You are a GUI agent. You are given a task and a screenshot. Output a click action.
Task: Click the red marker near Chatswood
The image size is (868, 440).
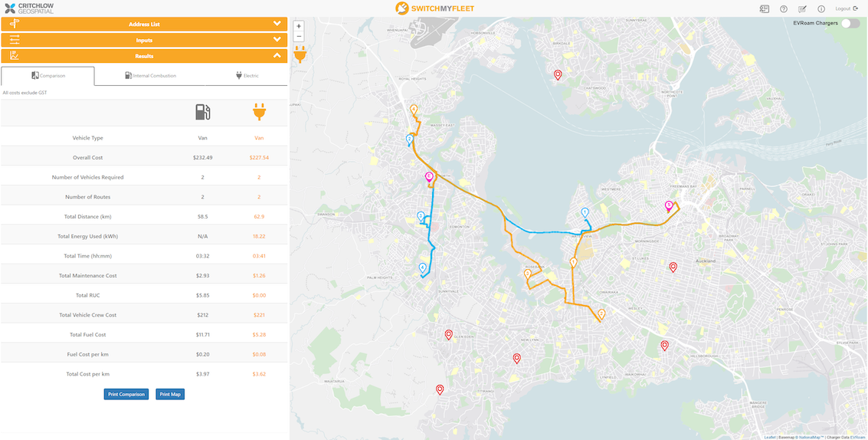[x=558, y=74]
